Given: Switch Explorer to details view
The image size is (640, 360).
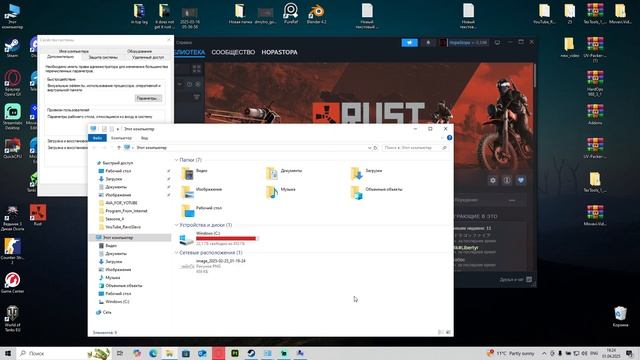Looking at the screenshot, I should pyautogui.click(x=441, y=332).
